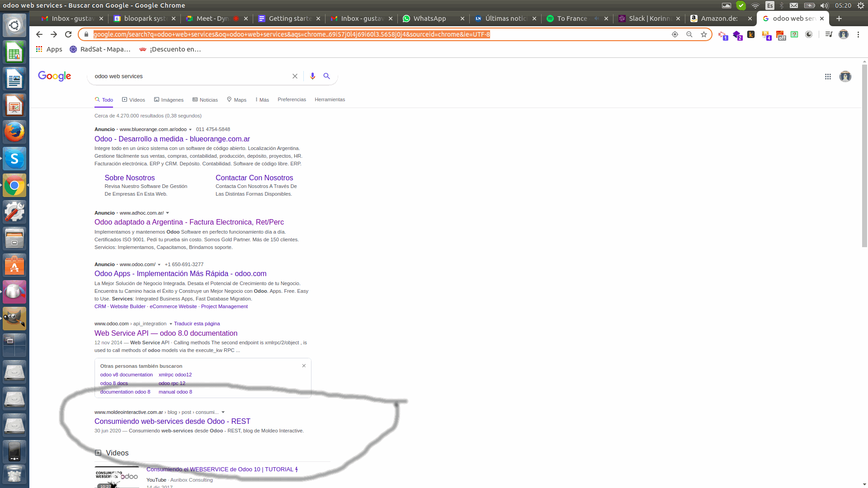Open new Chrome tab

(839, 19)
